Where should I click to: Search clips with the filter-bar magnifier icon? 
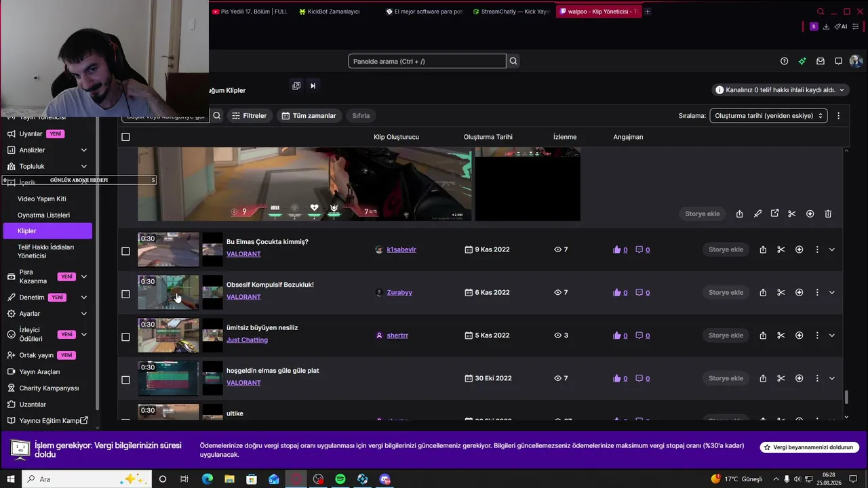click(217, 116)
